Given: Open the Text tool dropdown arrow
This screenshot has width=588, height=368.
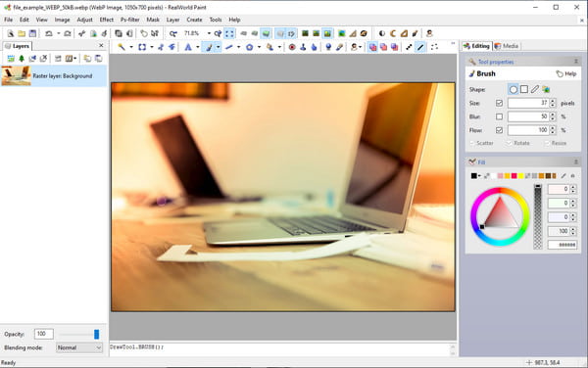Looking at the screenshot, I should [198, 47].
